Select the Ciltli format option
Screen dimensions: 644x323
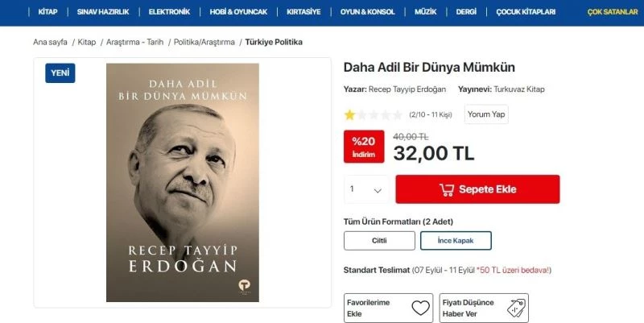tap(379, 241)
